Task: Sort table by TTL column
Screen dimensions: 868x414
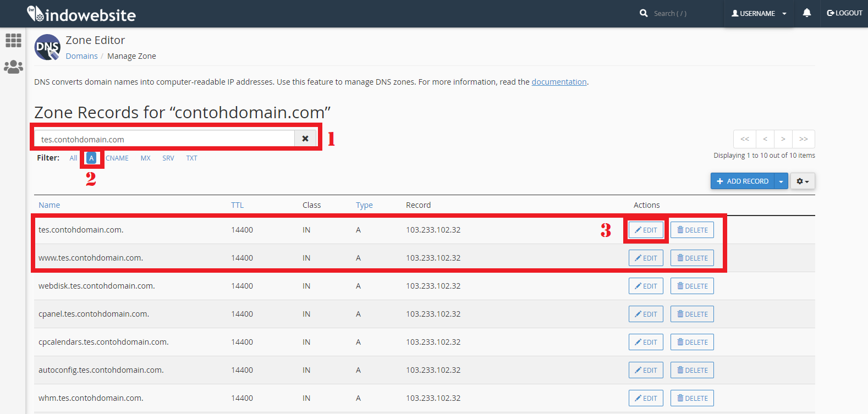Action: point(237,205)
